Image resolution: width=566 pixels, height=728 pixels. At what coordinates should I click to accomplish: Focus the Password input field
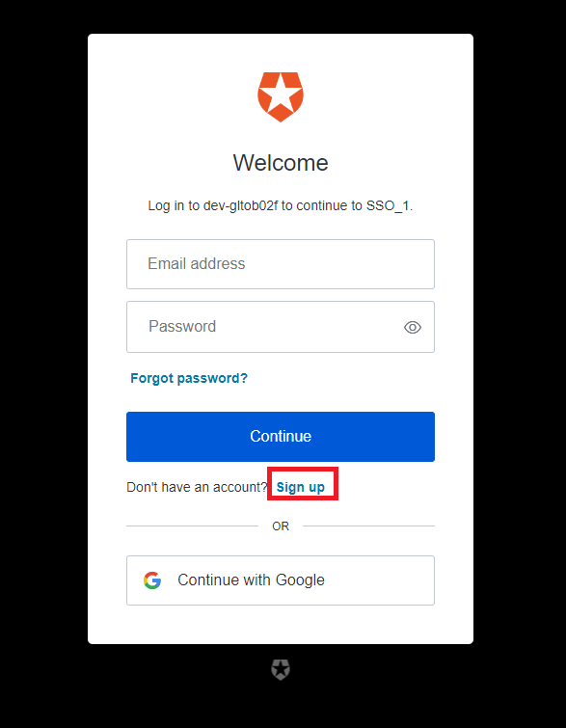281,327
